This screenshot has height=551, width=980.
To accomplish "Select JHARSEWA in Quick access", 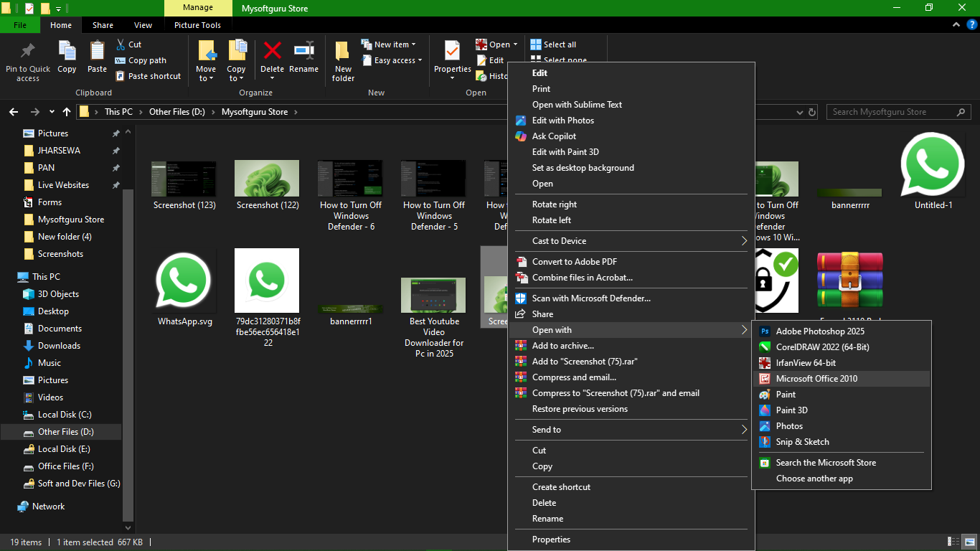I will (x=59, y=151).
